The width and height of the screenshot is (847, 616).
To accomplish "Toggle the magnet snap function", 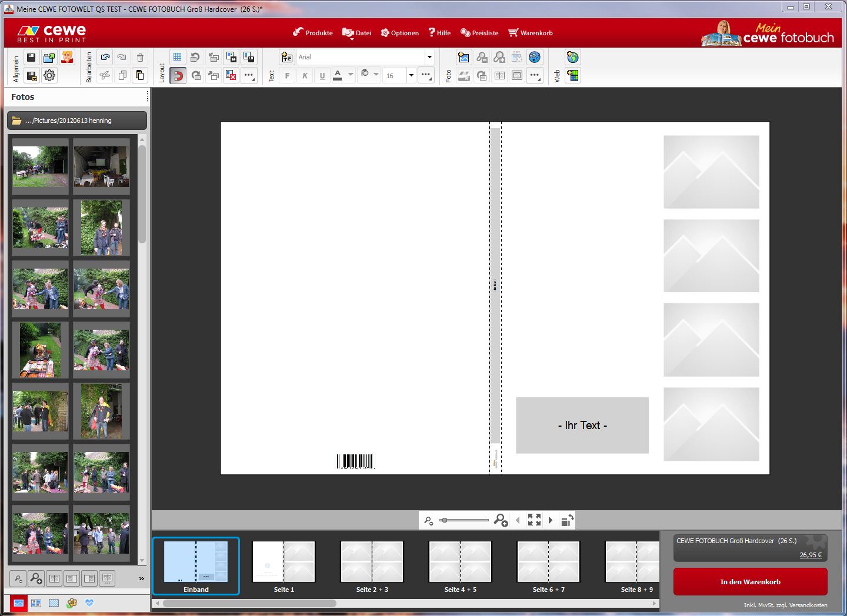I will pos(178,75).
